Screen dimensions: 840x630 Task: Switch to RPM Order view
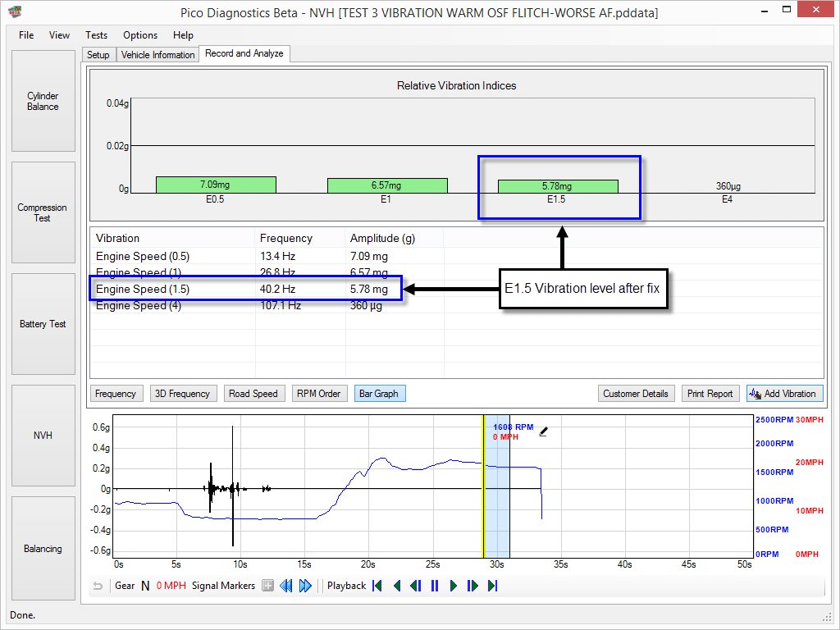click(x=319, y=394)
